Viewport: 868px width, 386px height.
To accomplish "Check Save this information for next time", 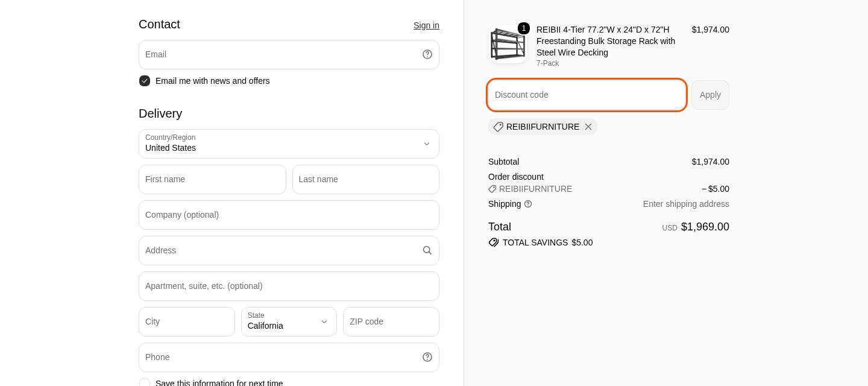I will point(145,383).
